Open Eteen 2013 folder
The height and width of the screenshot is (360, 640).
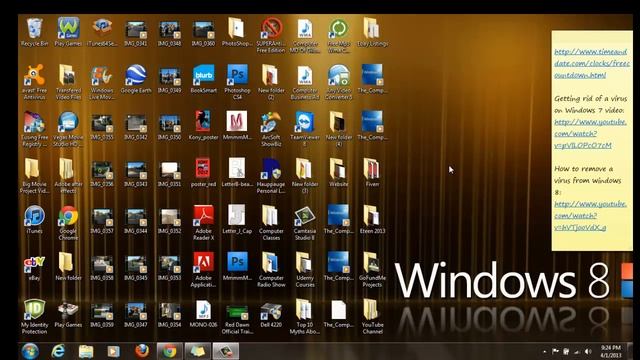[372, 220]
